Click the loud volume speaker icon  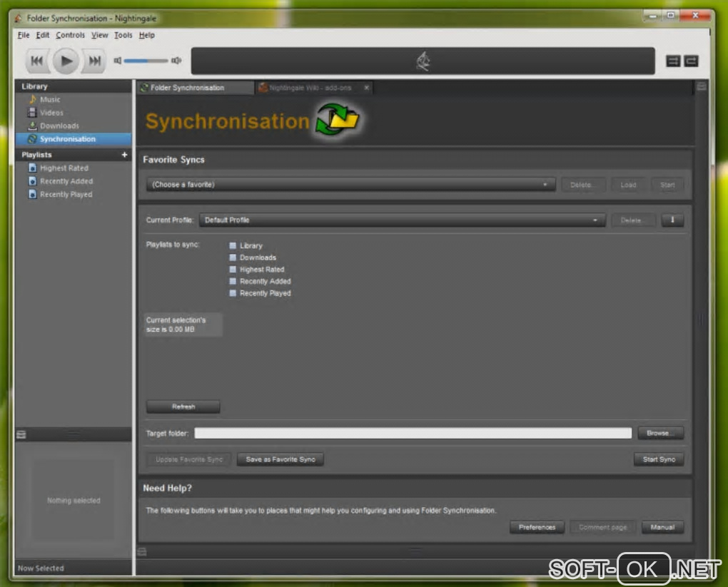[176, 61]
